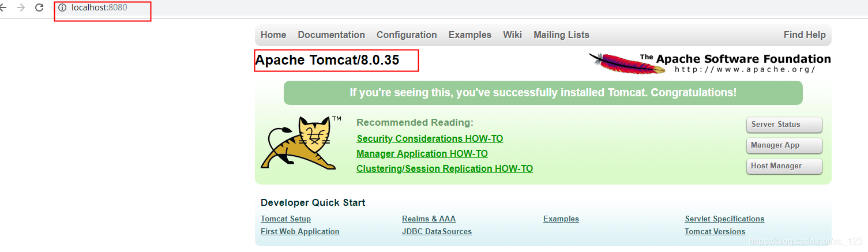Open Clustering/Session Replication HOW-TO link
The image size is (868, 252).
click(445, 168)
